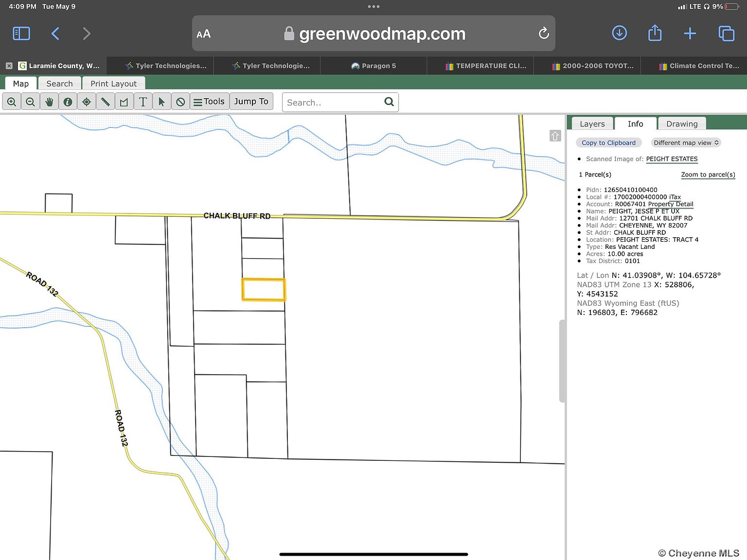747x560 pixels.
Task: Switch to the Drawing tab
Action: click(x=681, y=123)
